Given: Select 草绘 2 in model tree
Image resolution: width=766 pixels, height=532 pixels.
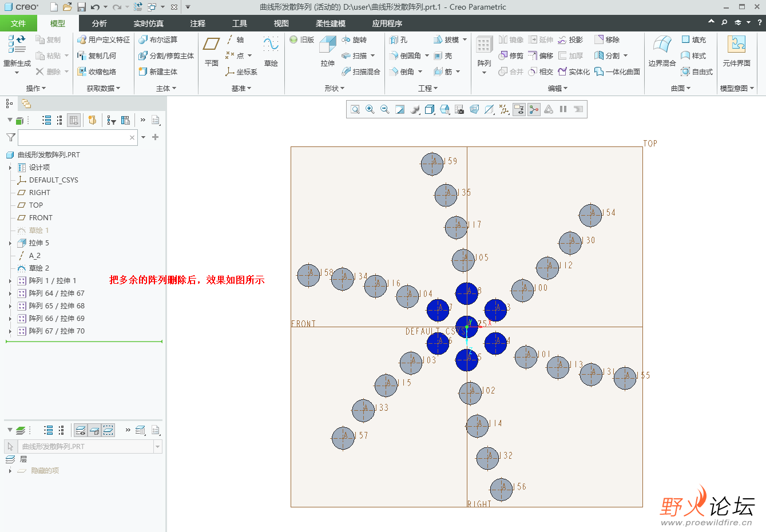Looking at the screenshot, I should point(39,268).
